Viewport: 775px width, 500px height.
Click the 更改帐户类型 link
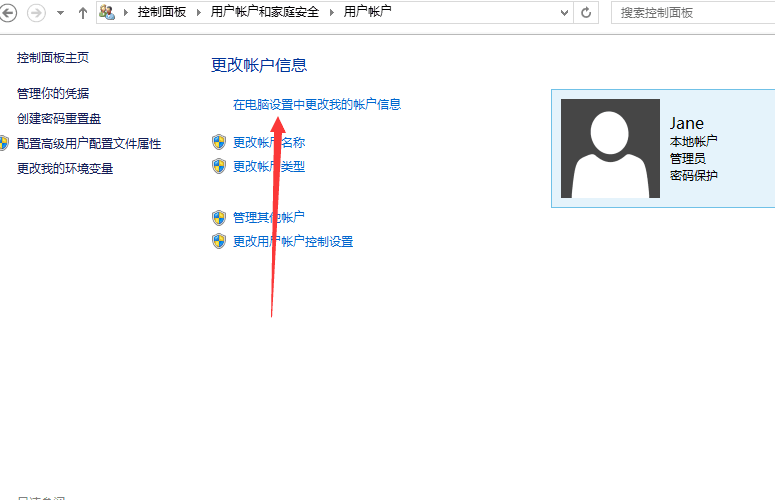[x=269, y=167]
